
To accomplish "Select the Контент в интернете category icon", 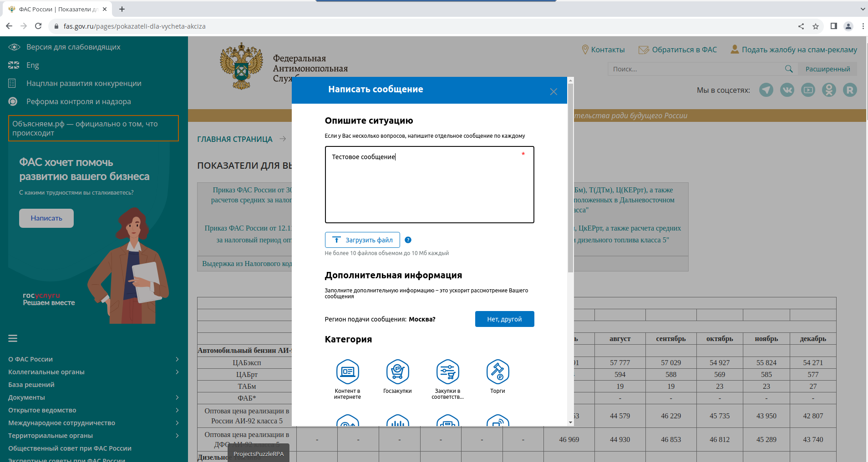I will pyautogui.click(x=347, y=372).
